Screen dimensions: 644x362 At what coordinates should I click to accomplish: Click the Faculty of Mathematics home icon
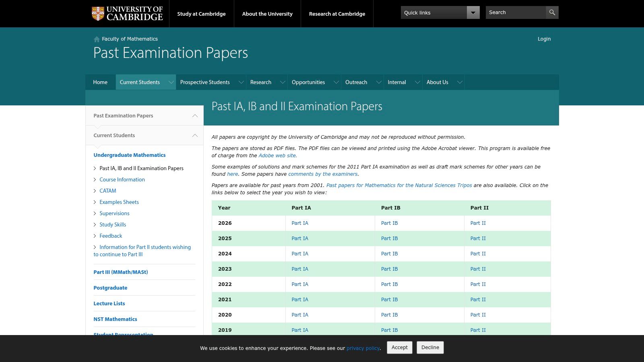97,39
